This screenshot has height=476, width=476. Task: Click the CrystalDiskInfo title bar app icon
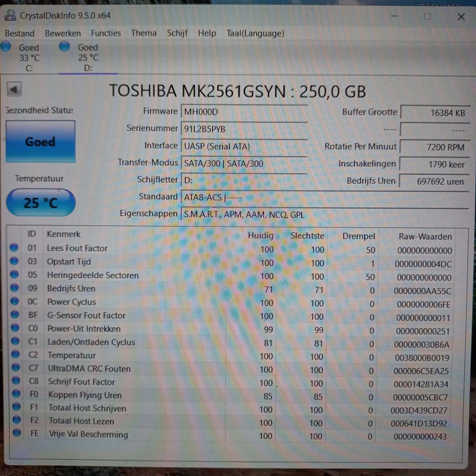coord(10,15)
